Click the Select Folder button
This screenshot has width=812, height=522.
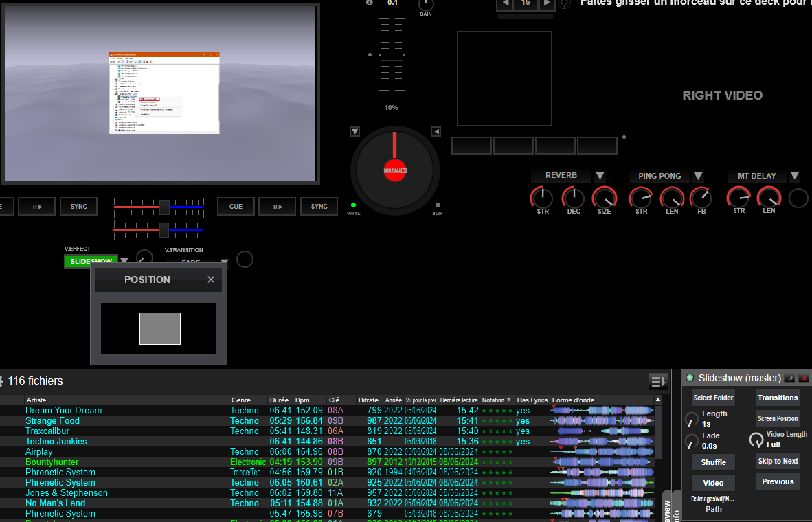(x=713, y=398)
